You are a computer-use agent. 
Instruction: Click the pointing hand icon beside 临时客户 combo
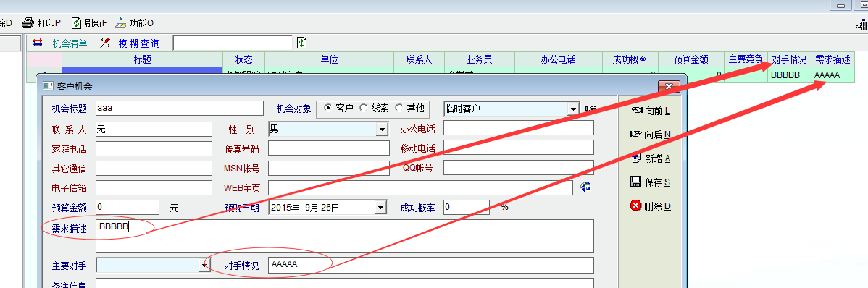(x=590, y=109)
